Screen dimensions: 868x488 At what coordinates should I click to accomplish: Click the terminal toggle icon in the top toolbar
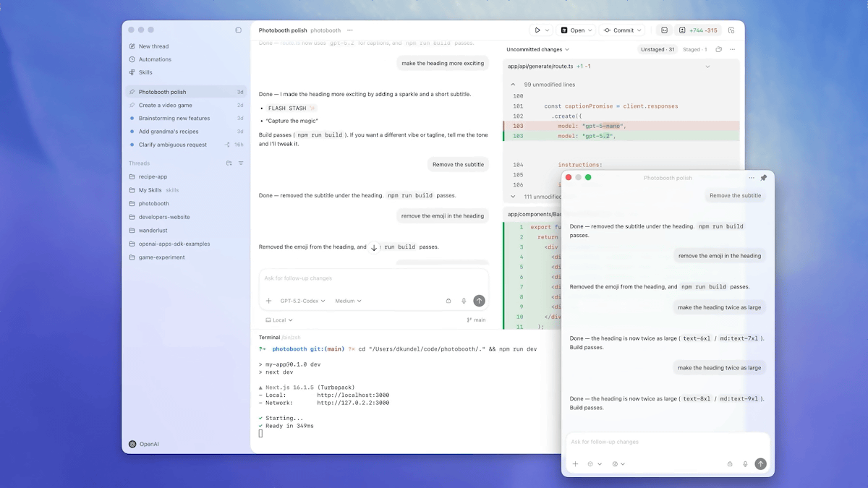664,30
